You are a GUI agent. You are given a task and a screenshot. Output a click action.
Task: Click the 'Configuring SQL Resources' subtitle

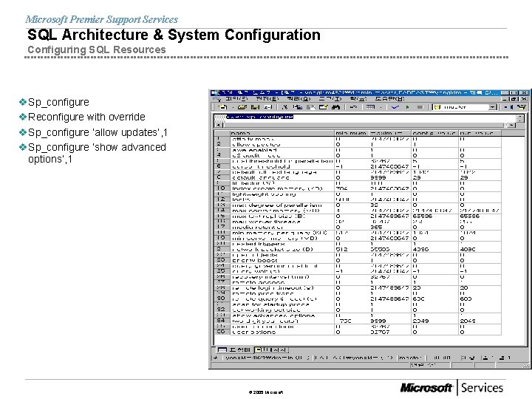[97, 50]
